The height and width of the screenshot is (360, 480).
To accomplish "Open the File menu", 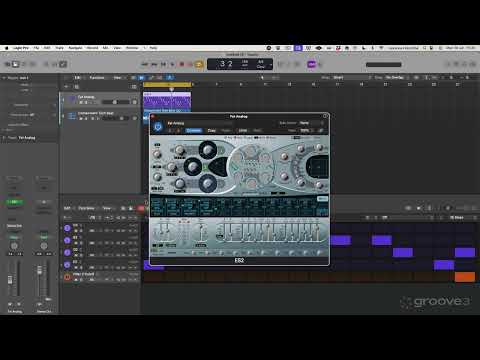I will 36,48.
